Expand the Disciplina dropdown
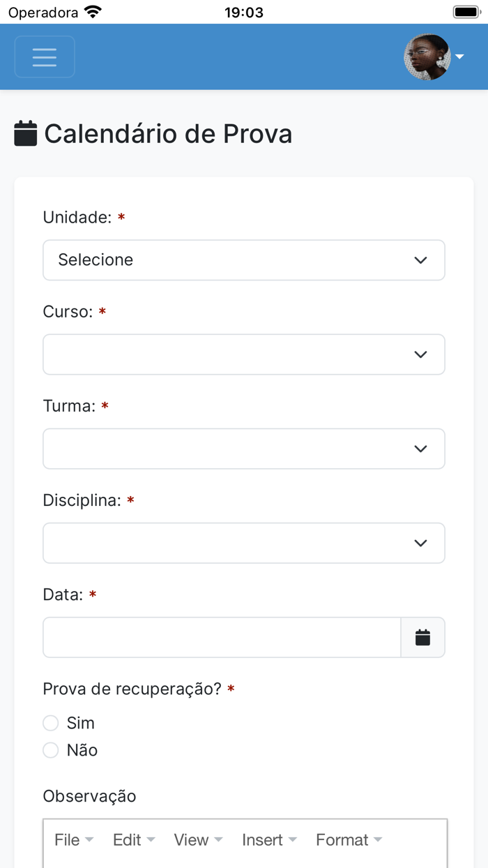The height and width of the screenshot is (868, 488). (243, 543)
